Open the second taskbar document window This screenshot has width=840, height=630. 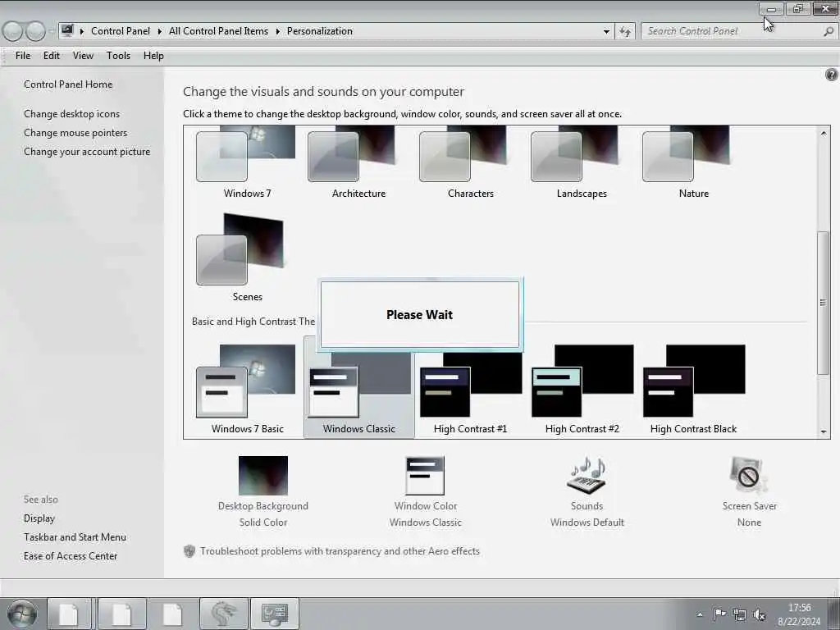point(121,614)
